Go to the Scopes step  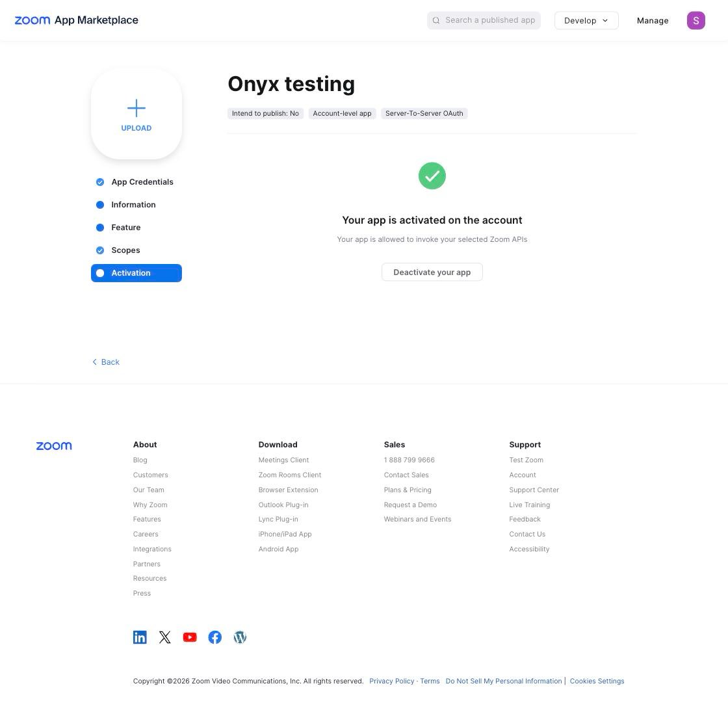click(x=136, y=250)
